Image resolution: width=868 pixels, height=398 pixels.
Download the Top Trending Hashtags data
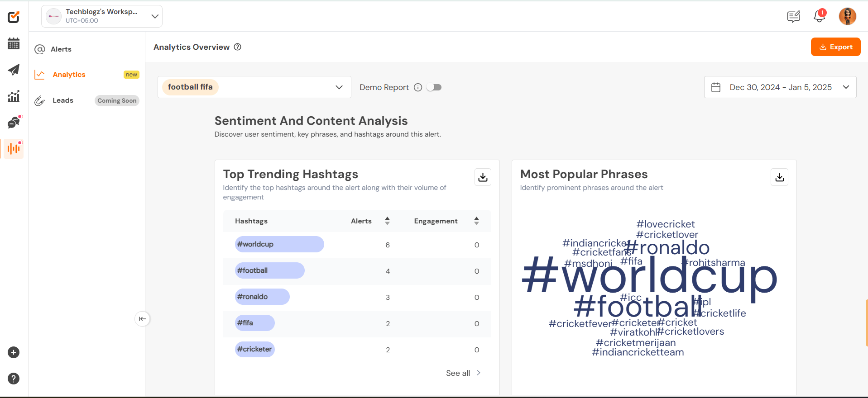pyautogui.click(x=483, y=177)
